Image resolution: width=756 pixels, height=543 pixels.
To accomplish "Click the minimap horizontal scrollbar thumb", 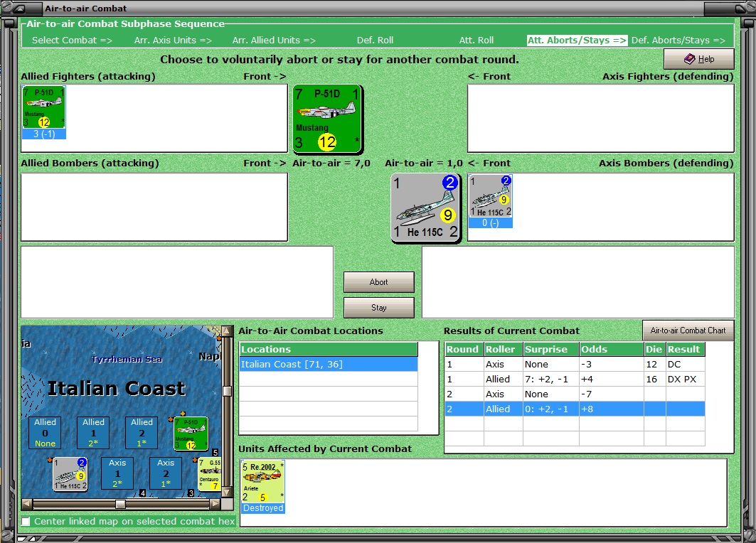I will point(120,504).
